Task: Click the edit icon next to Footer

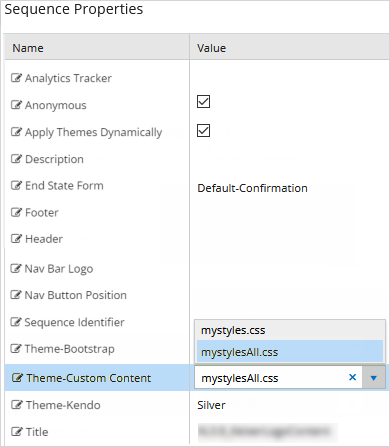Action: pos(16,212)
